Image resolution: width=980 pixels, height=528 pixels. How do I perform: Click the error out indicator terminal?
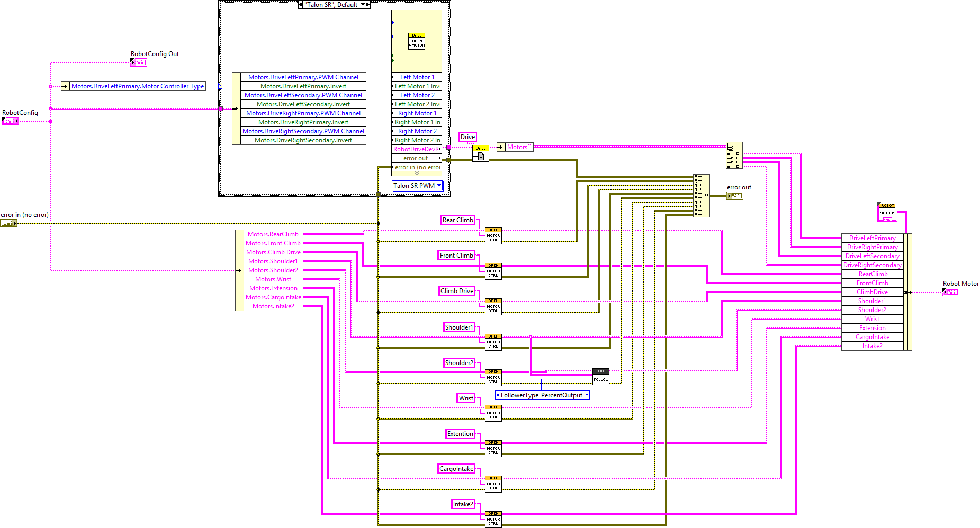point(735,196)
